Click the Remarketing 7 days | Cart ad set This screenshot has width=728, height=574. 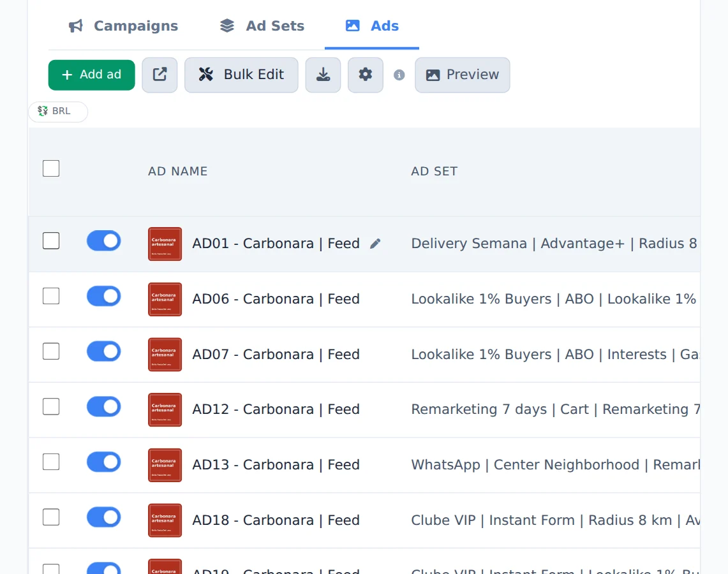point(555,409)
